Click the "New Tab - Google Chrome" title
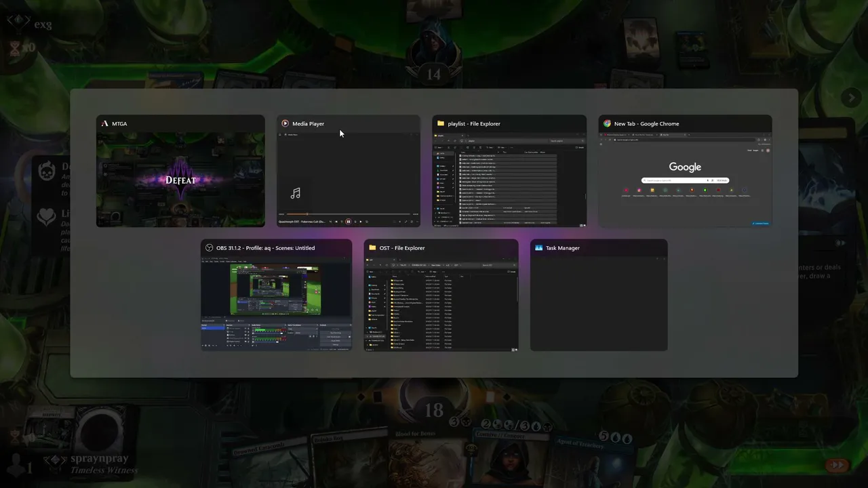The image size is (868, 488). [646, 124]
